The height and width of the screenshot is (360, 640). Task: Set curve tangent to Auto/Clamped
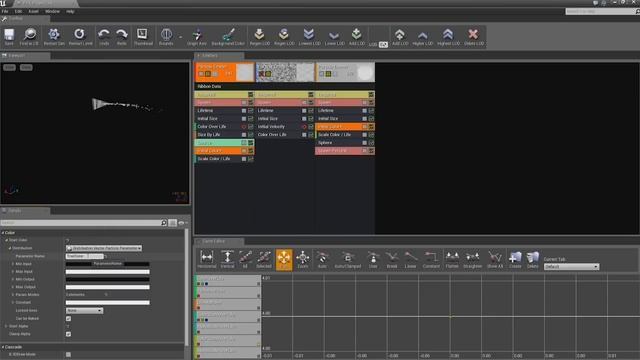[x=348, y=258]
